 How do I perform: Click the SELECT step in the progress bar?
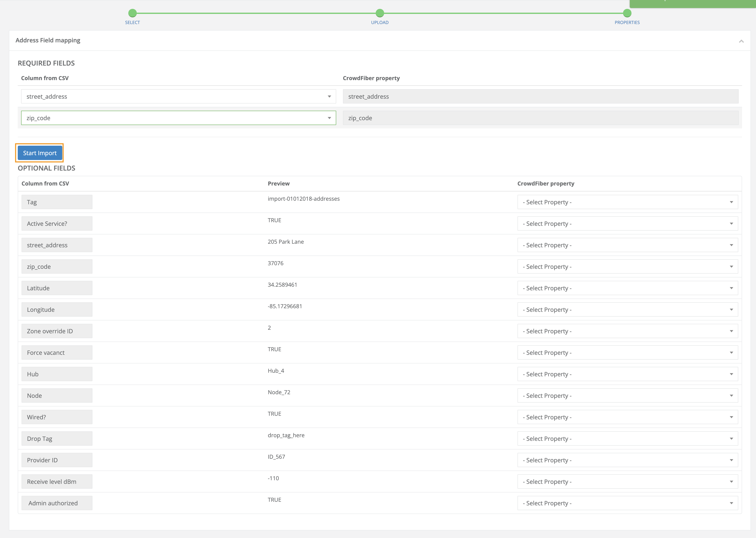[x=132, y=13]
